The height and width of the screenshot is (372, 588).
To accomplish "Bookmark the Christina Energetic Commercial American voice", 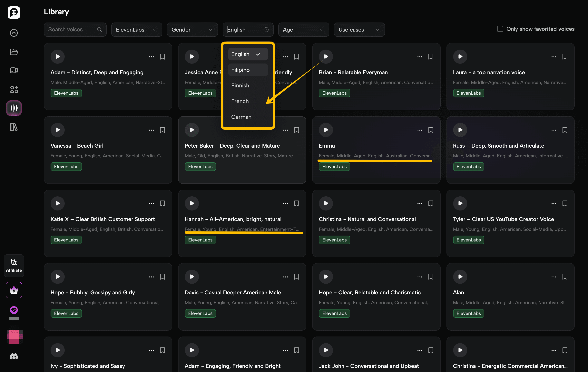I will click(x=565, y=350).
